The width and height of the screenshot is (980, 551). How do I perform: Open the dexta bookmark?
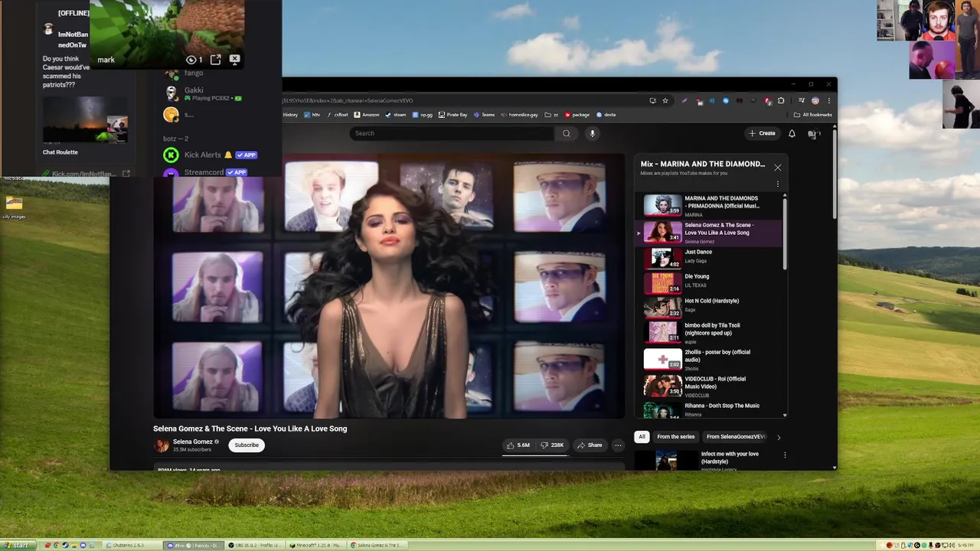(606, 115)
